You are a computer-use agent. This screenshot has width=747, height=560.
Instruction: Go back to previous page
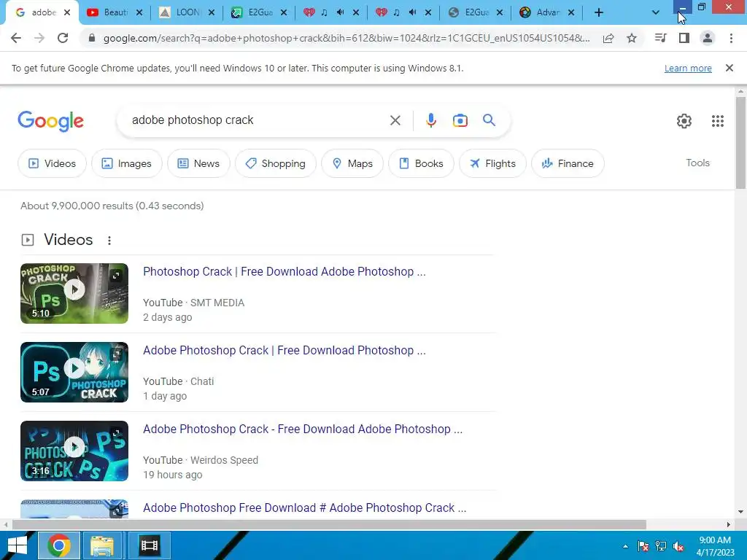pyautogui.click(x=16, y=38)
